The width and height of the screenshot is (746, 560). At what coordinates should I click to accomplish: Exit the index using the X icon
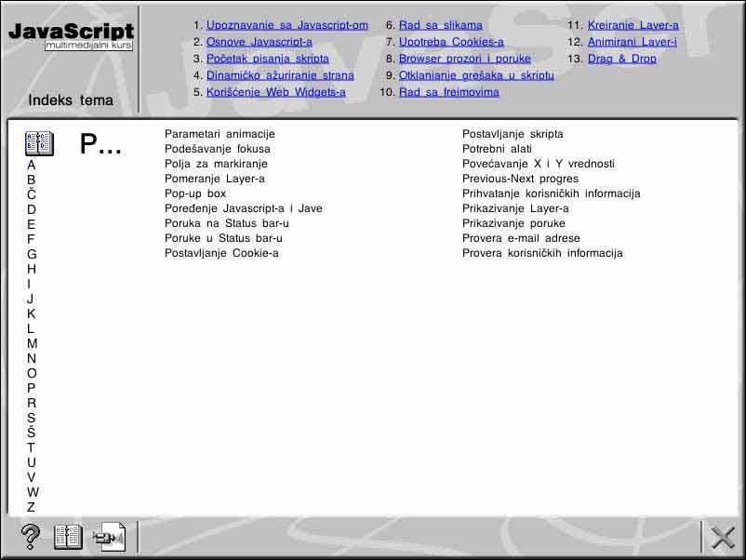[x=723, y=536]
